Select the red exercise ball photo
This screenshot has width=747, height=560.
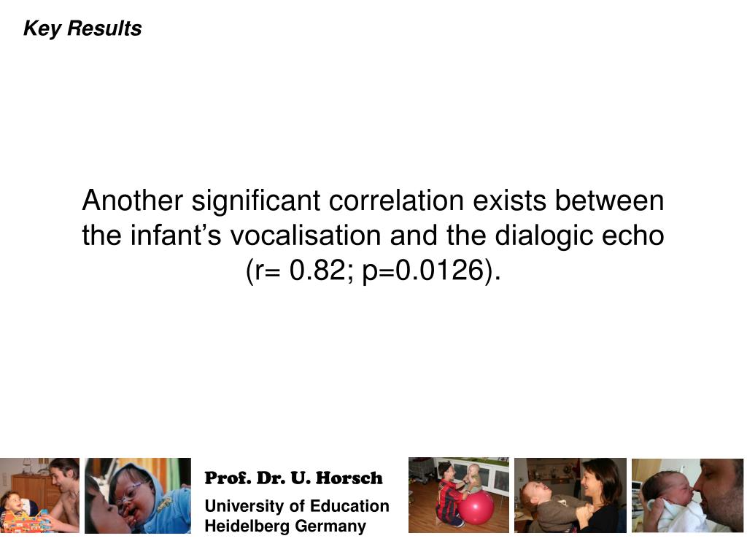[x=459, y=495]
